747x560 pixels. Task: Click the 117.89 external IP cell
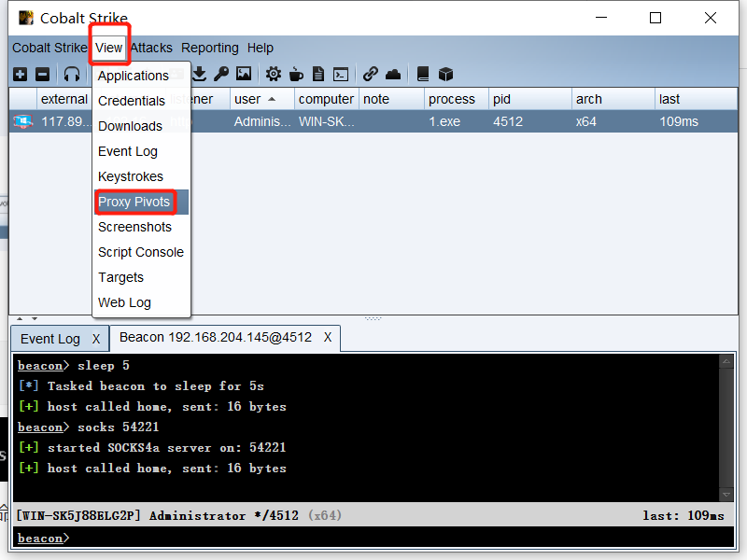[64, 121]
